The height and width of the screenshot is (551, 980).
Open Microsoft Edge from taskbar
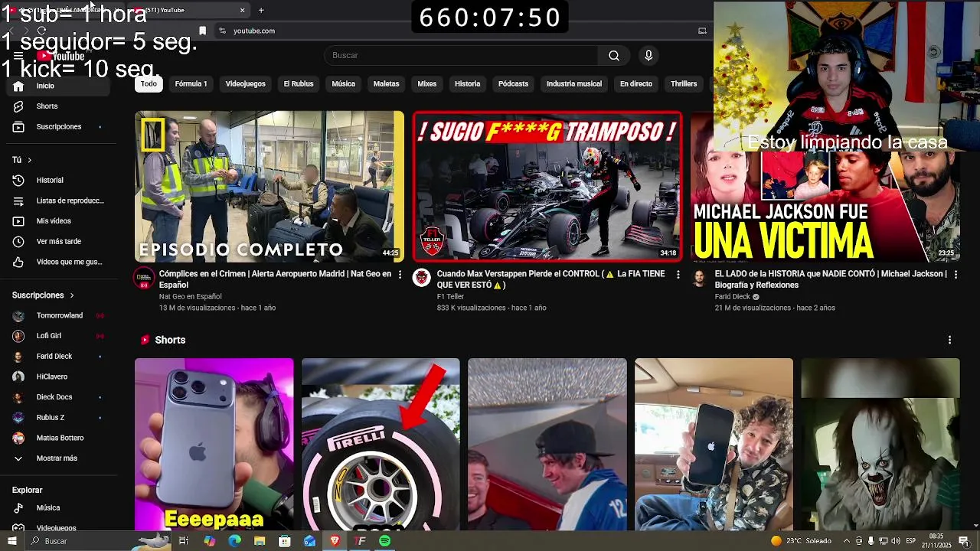point(234,541)
